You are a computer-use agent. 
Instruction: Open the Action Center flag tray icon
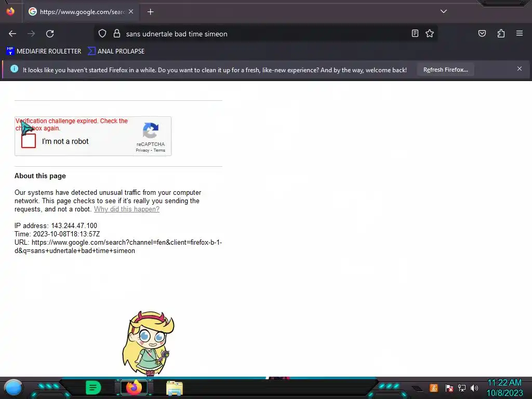coord(449,388)
